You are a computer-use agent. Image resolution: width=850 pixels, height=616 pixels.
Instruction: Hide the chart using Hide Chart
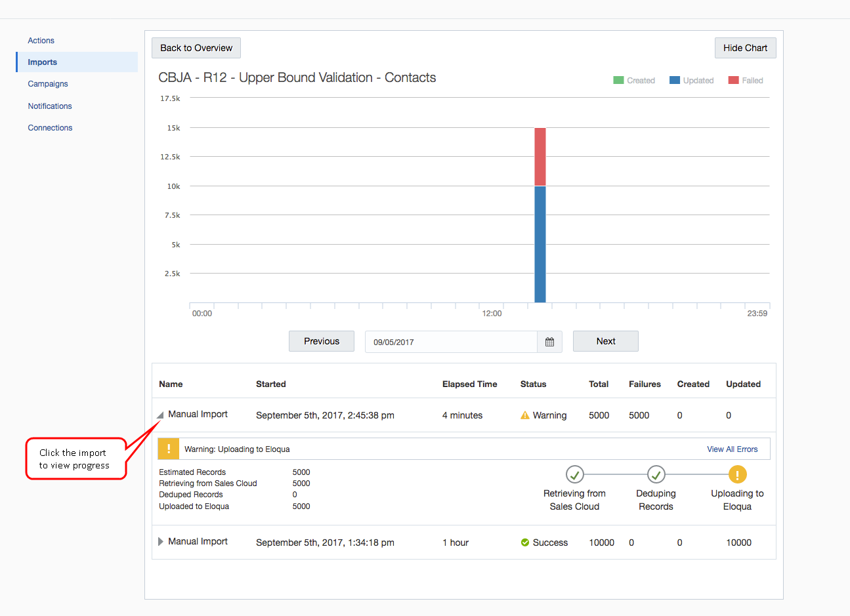click(x=745, y=47)
